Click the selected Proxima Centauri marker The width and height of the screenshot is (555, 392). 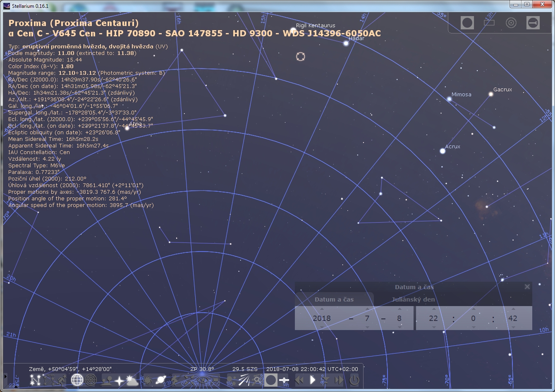(301, 57)
